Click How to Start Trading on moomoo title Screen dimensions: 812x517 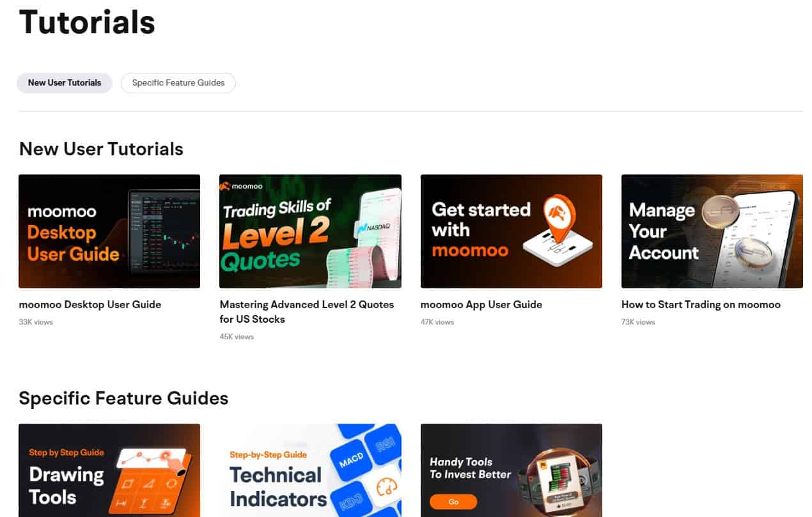pyautogui.click(x=701, y=305)
